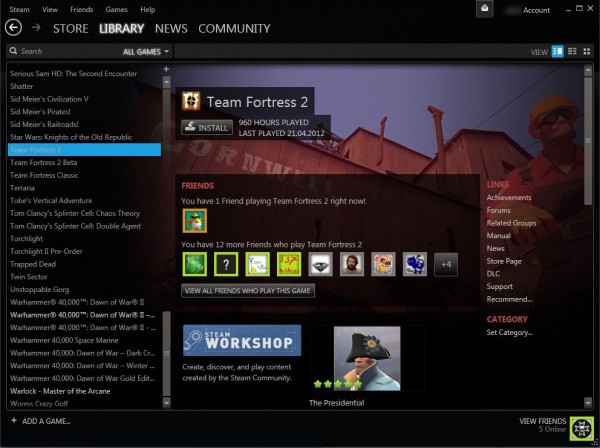
Task: Open the Achievements link
Action: 509,197
